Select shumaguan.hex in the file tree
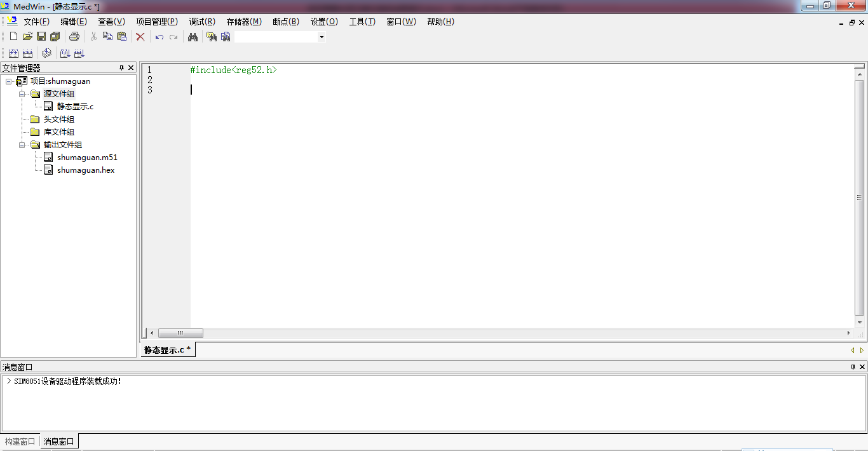 click(x=86, y=170)
